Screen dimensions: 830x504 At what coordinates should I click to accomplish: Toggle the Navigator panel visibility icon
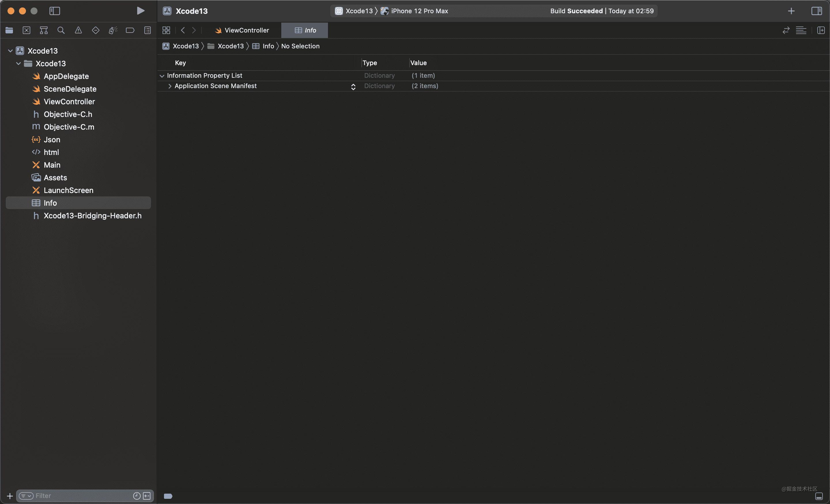[54, 11]
